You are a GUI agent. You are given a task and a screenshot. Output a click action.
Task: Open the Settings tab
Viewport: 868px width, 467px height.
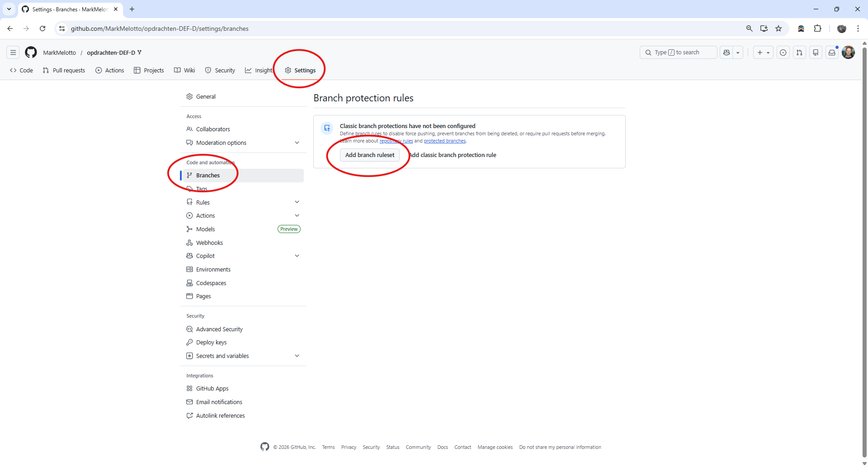[300, 70]
